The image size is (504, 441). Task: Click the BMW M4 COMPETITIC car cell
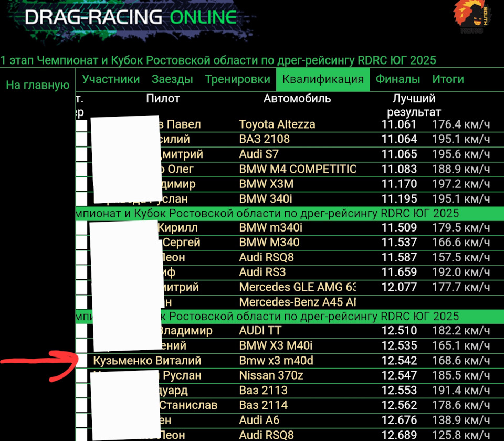tap(298, 169)
